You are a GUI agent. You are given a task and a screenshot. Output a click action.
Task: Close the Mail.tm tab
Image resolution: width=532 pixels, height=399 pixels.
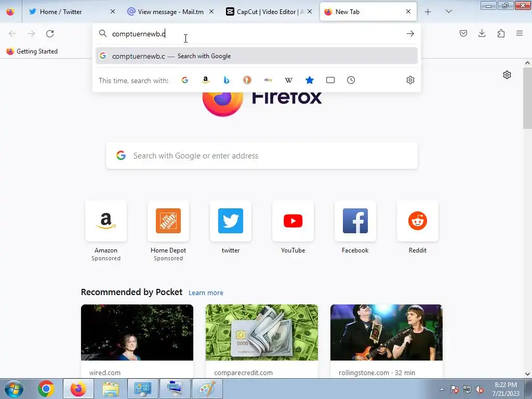pyautogui.click(x=211, y=11)
